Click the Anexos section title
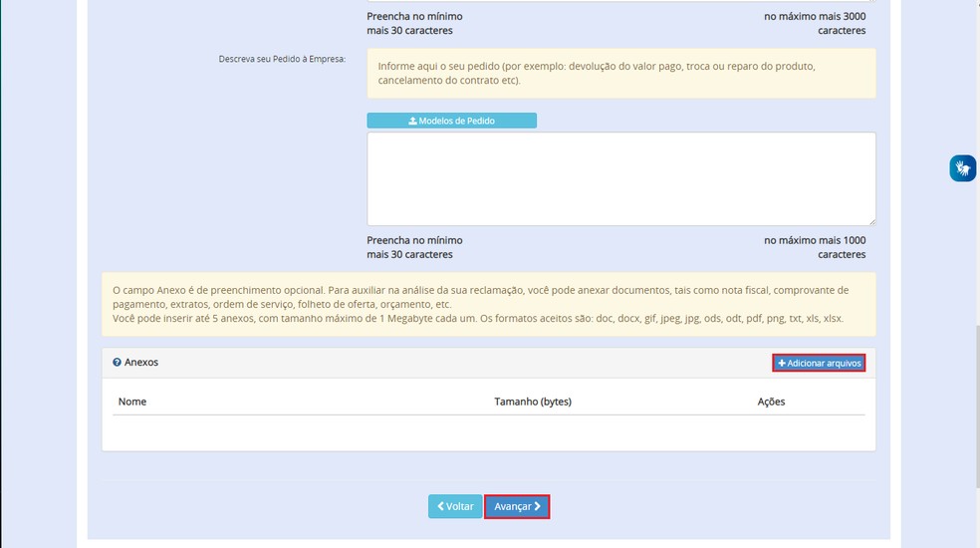 (141, 363)
